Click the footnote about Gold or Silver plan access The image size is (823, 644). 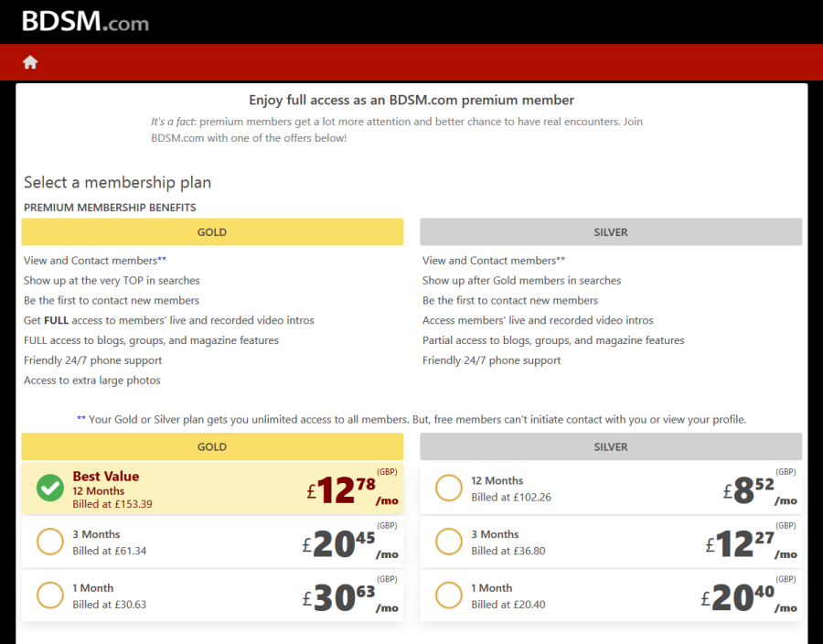(411, 419)
